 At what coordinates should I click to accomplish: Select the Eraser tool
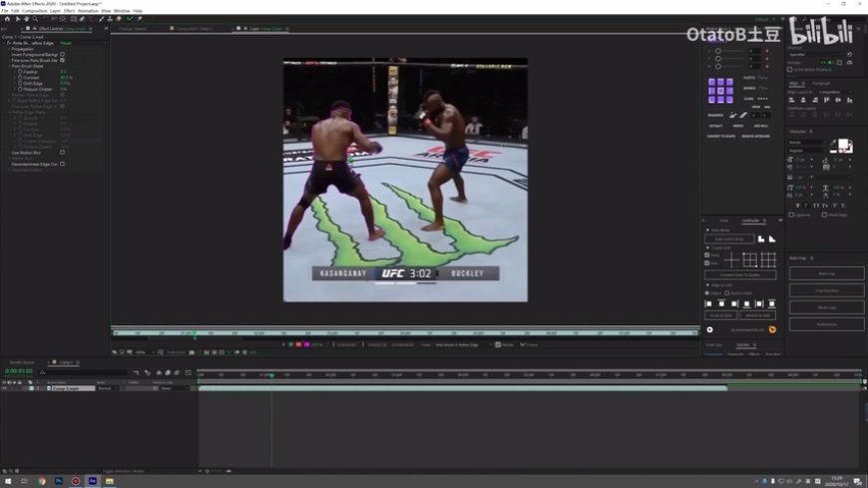pos(119,19)
